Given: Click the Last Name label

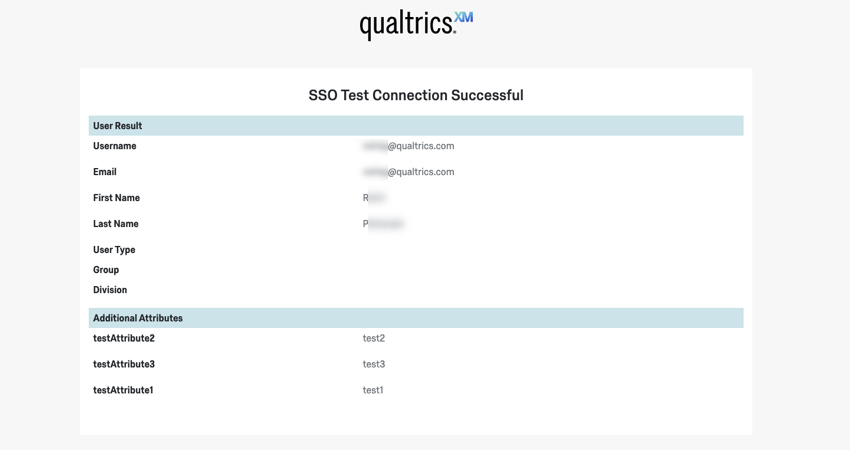Looking at the screenshot, I should coord(116,224).
